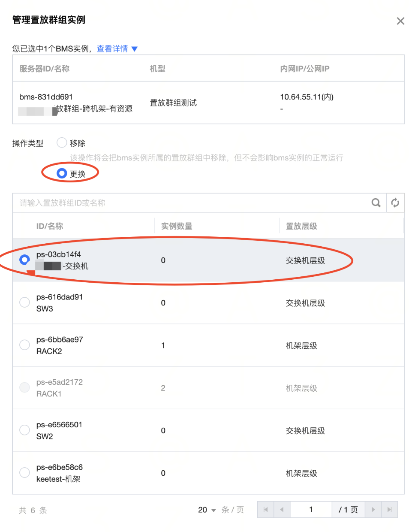Click the search magnifier icon
This screenshot has height=532, width=415.
pyautogui.click(x=376, y=203)
